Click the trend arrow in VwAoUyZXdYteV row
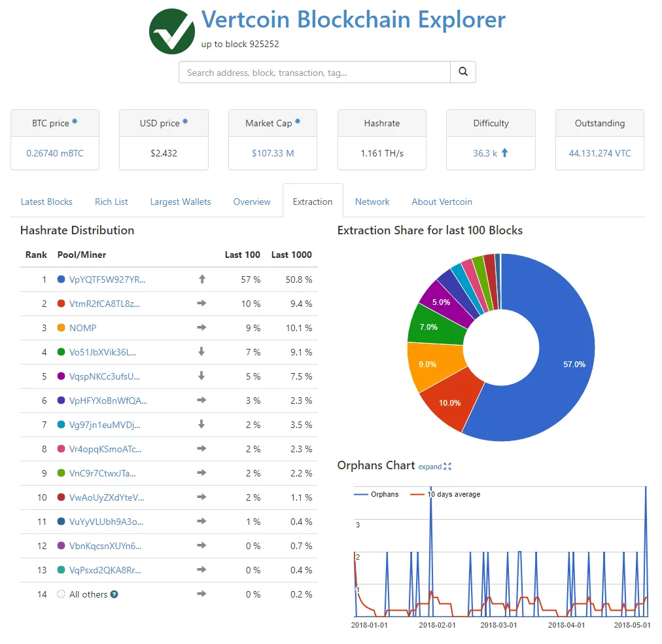The image size is (662, 644). click(201, 497)
